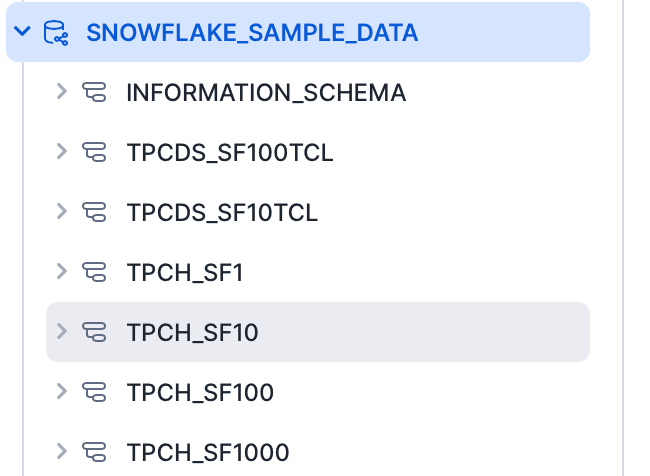Screen dimensions: 650x476
Task: Select the INFORMATION_SCHEMA tree label
Action: (266, 93)
